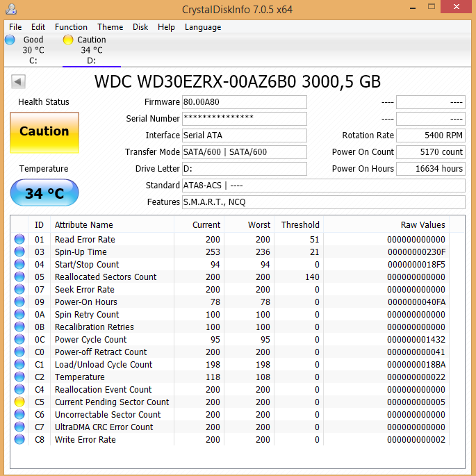This screenshot has width=476, height=476.
Task: Open the Theme menu
Action: point(110,27)
